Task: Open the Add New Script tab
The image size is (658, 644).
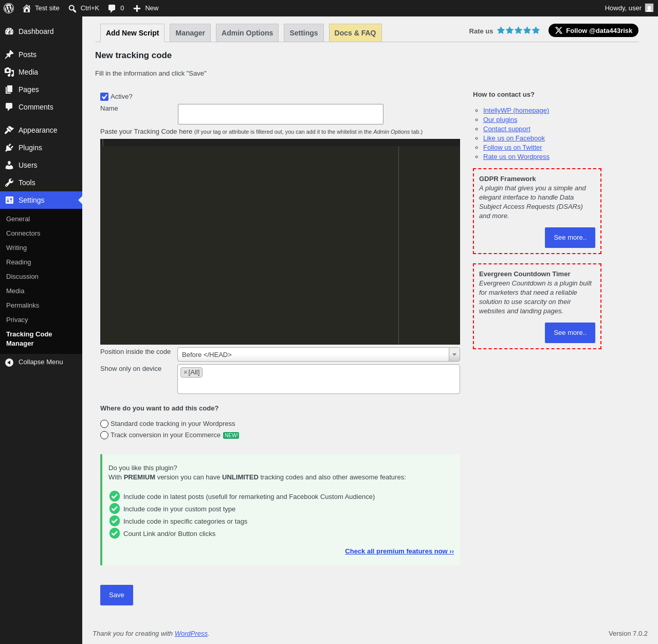Action: pos(132,33)
